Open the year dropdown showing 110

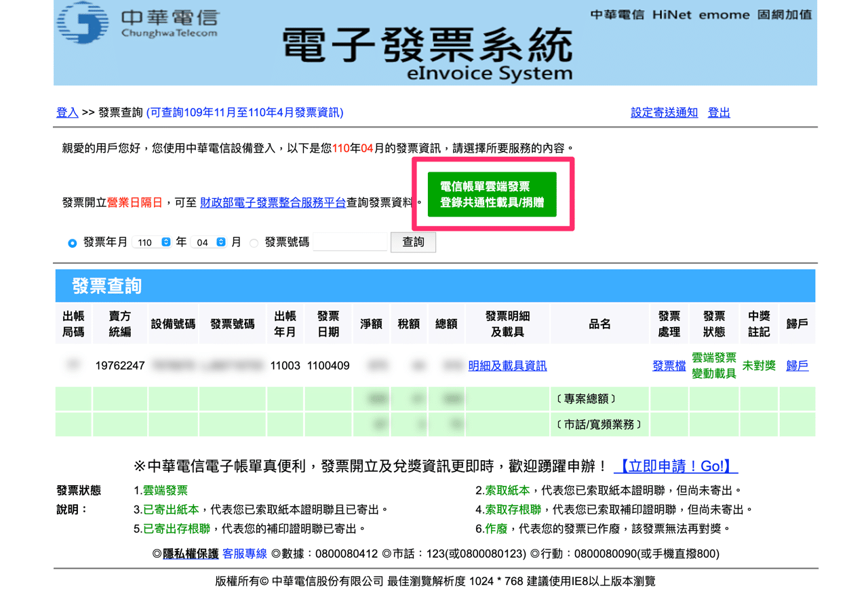[x=152, y=242]
